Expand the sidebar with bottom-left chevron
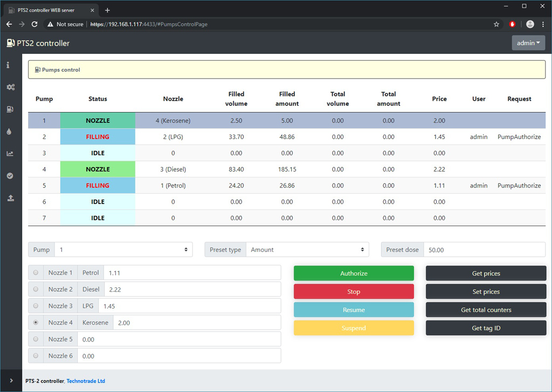This screenshot has width=552, height=392. click(11, 381)
